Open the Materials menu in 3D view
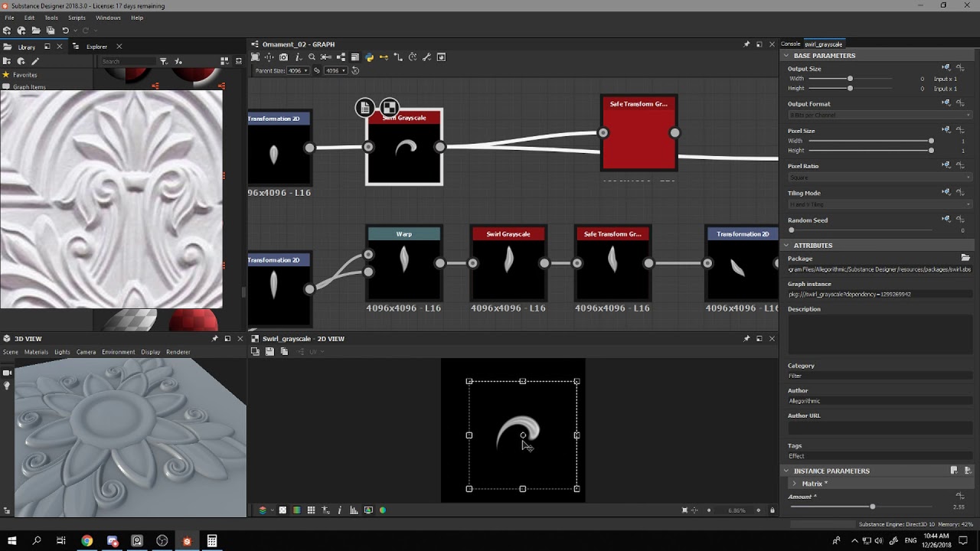The image size is (980, 551). (36, 352)
